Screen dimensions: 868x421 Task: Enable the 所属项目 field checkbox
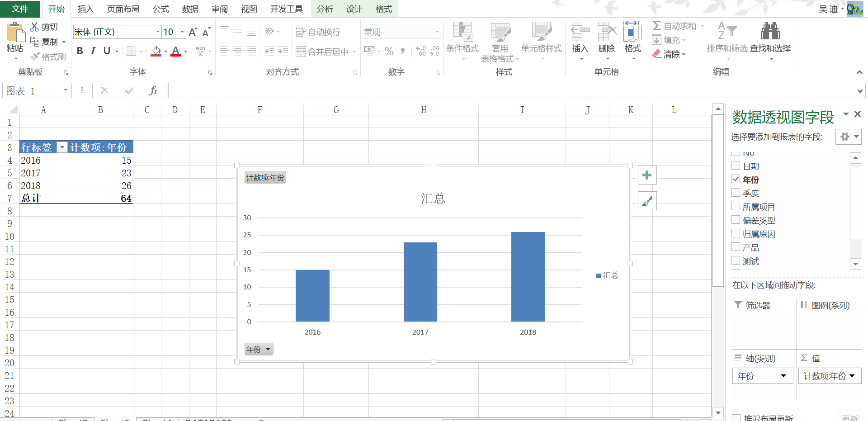click(x=736, y=207)
